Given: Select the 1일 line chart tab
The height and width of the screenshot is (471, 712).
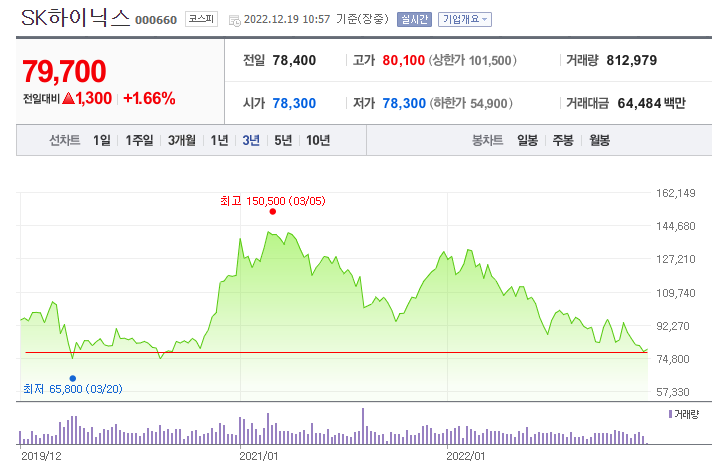Looking at the screenshot, I should 102,140.
